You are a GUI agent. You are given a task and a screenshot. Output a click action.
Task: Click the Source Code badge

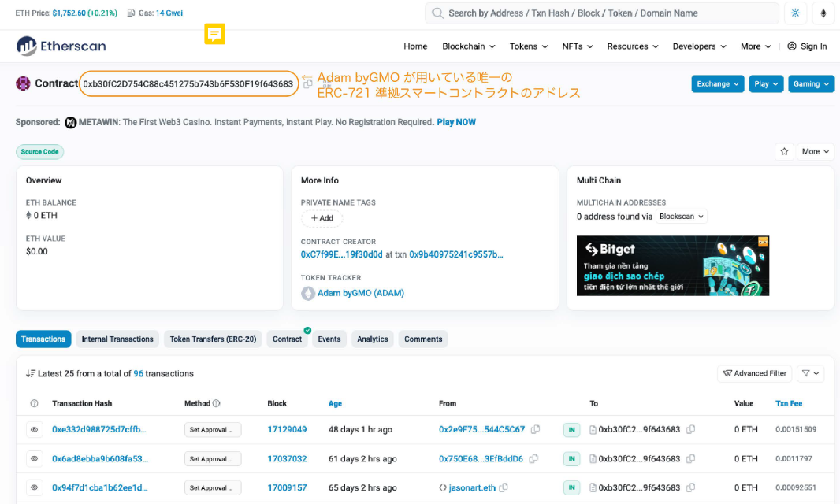pyautogui.click(x=39, y=151)
